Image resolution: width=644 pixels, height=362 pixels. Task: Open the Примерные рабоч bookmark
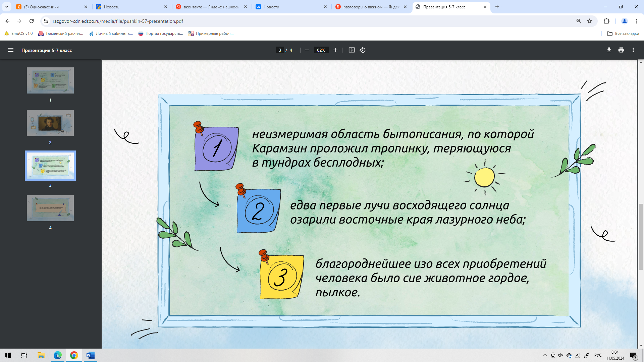pos(211,34)
